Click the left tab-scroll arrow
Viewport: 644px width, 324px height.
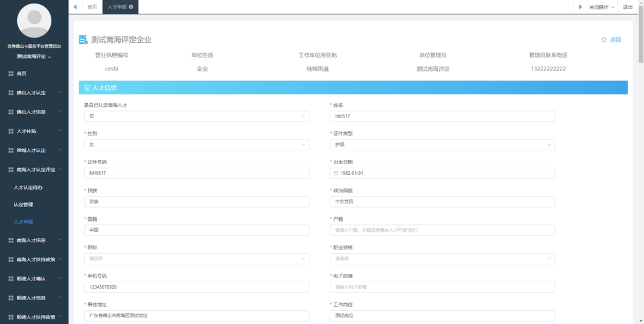point(75,7)
